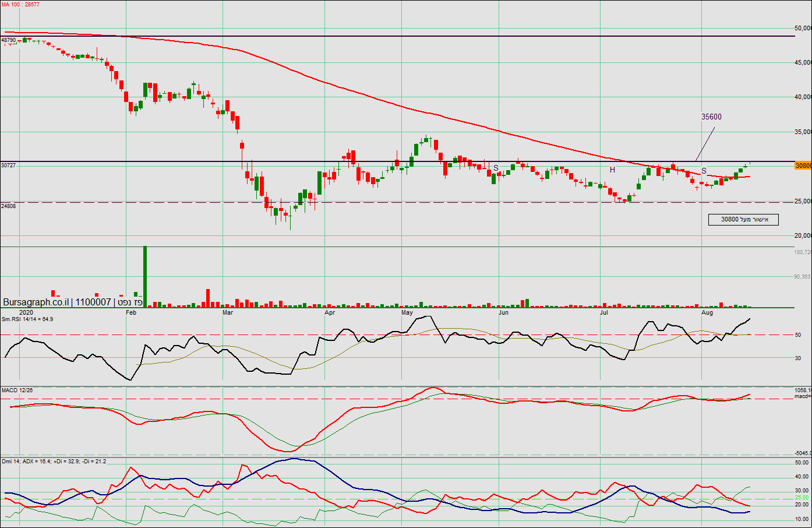Viewport: 812px width, 528px height.
Task: Click the Sm.RSI 14/14 indicator title
Action: [27, 319]
